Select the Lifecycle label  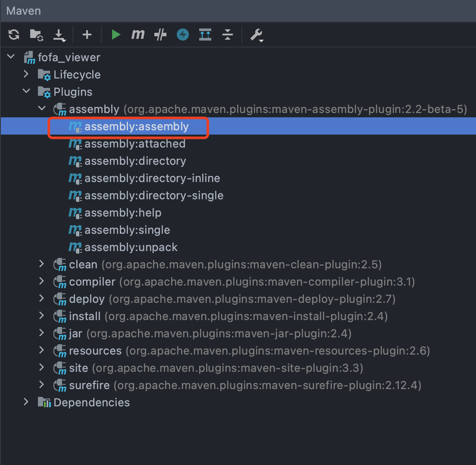pos(77,75)
